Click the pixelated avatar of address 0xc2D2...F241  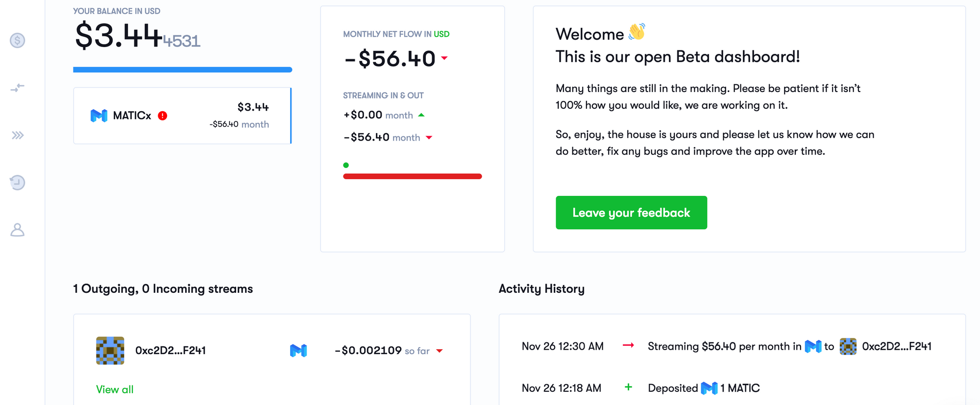[x=110, y=350]
